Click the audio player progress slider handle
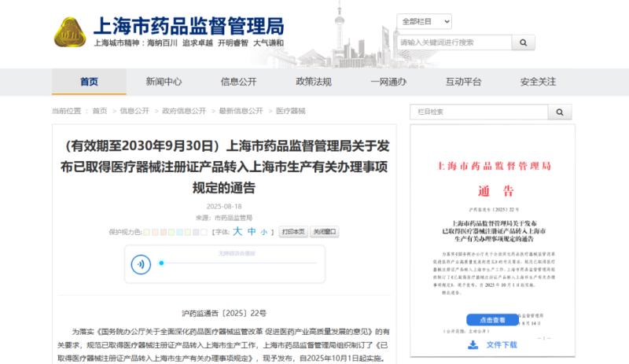Screen dimensions: 629x364 [162, 263]
